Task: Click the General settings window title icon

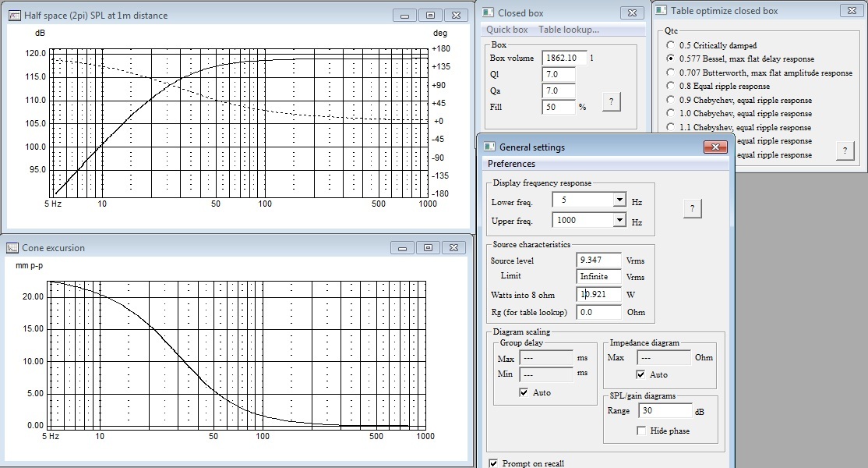Action: point(489,147)
